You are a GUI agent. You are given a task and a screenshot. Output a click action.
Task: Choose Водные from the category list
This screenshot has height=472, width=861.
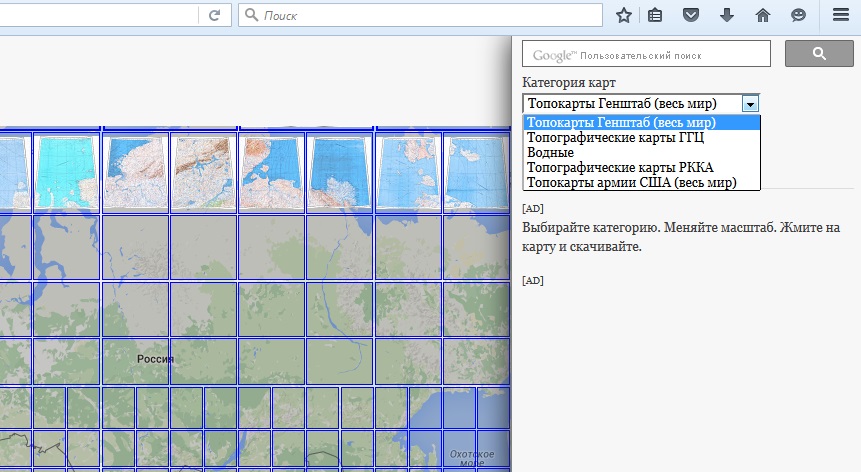(551, 153)
